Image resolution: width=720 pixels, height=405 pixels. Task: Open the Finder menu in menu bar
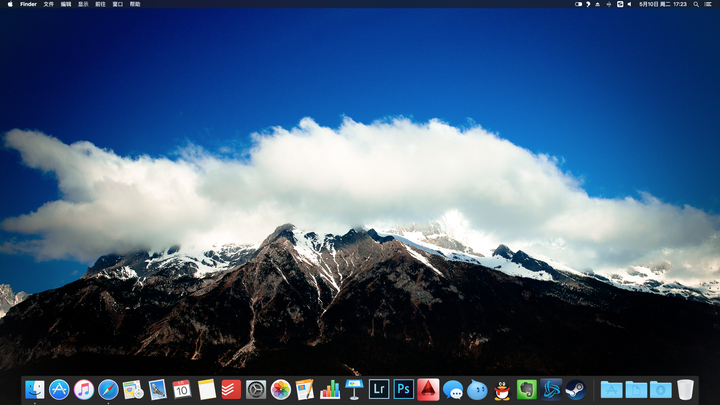[28, 4]
